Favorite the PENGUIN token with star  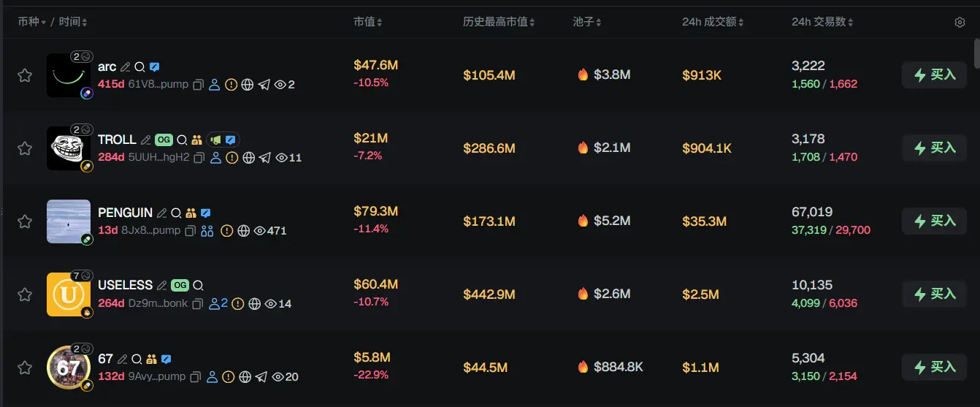[x=25, y=221]
